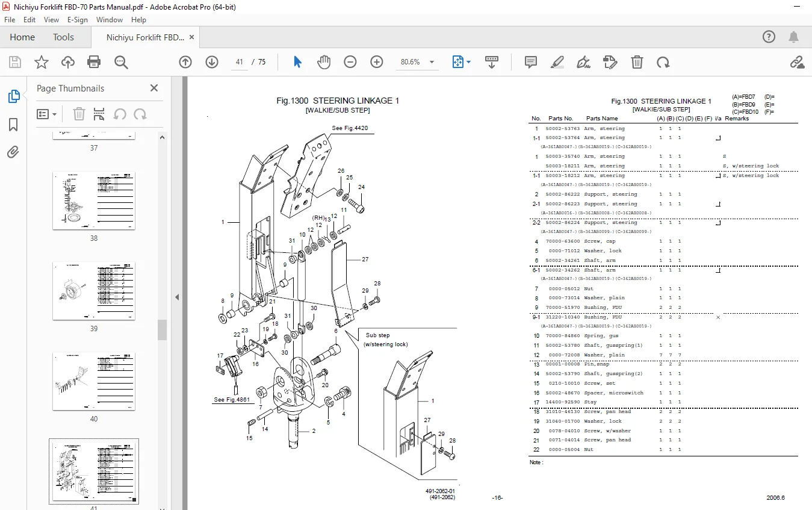812x510 pixels.
Task: Go to next page with down arrow
Action: coord(212,62)
